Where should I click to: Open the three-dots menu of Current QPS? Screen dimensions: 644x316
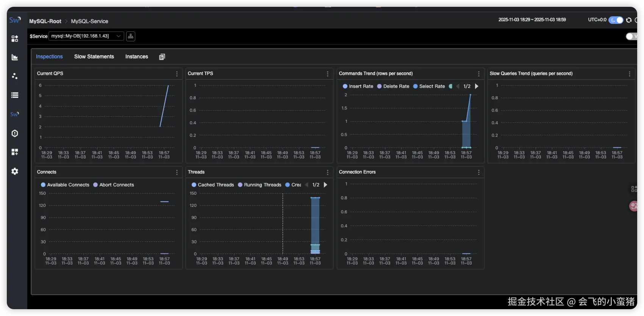pyautogui.click(x=177, y=74)
